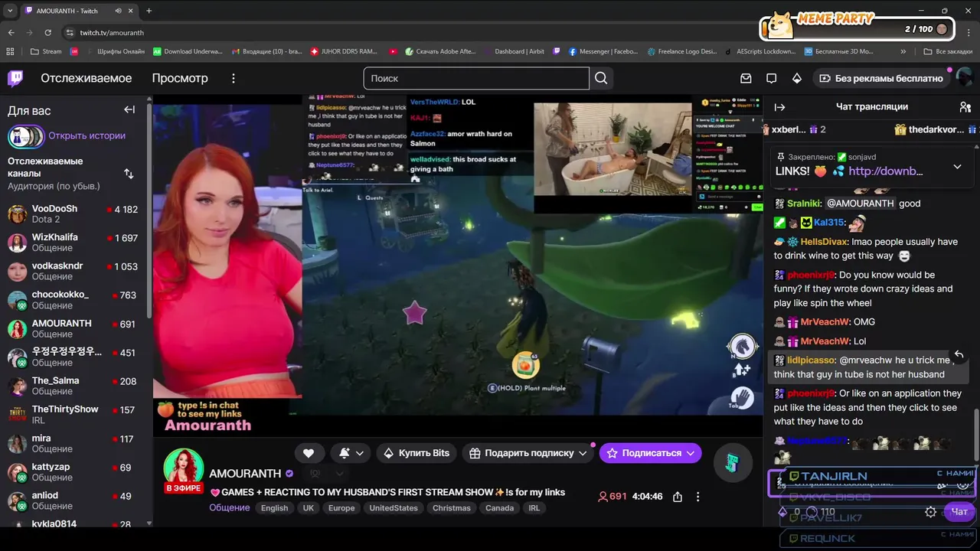Expand the pinned message chevron
This screenshot has height=551, width=980.
tap(957, 166)
